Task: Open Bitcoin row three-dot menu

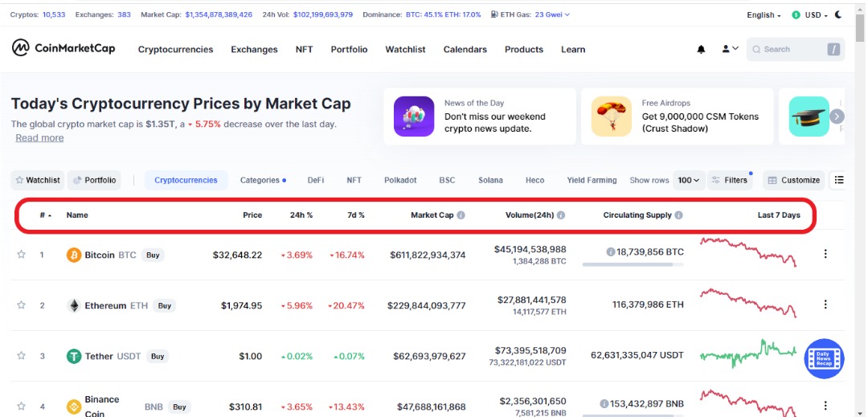Action: point(825,254)
